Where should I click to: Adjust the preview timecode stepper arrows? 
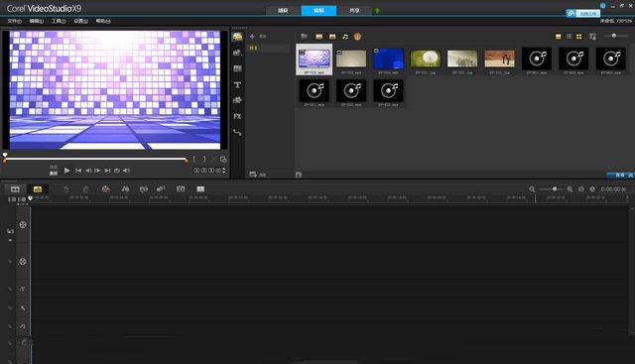(x=224, y=171)
